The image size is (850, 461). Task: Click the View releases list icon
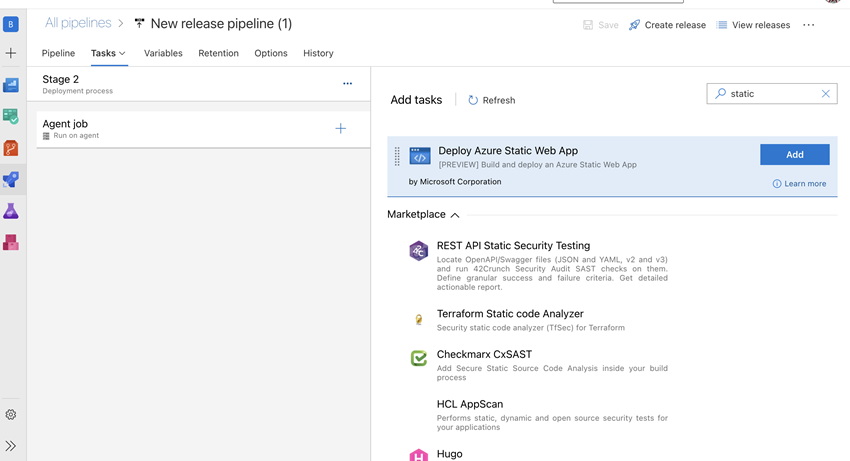(x=722, y=25)
